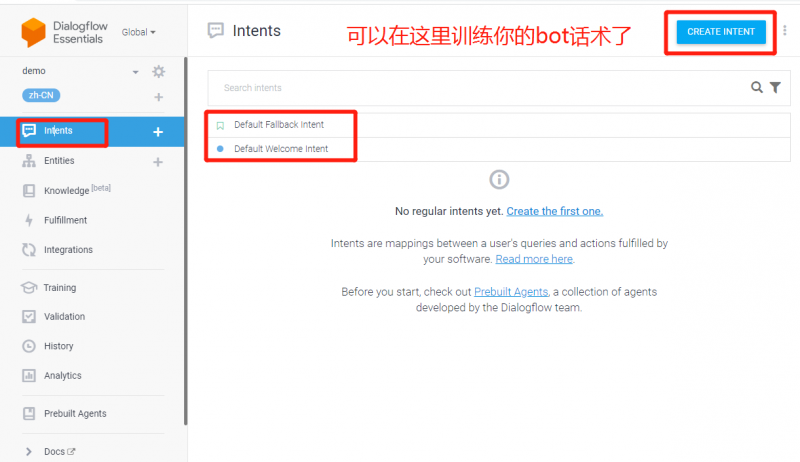The width and height of the screenshot is (800, 462).
Task: Open the Global region dropdown
Action: [x=138, y=32]
